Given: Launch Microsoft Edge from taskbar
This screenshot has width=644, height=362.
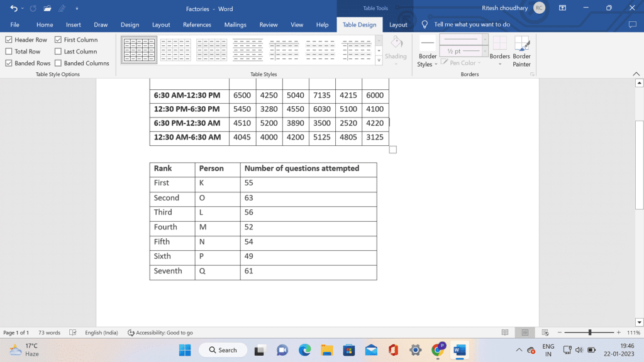Looking at the screenshot, I should (305, 350).
